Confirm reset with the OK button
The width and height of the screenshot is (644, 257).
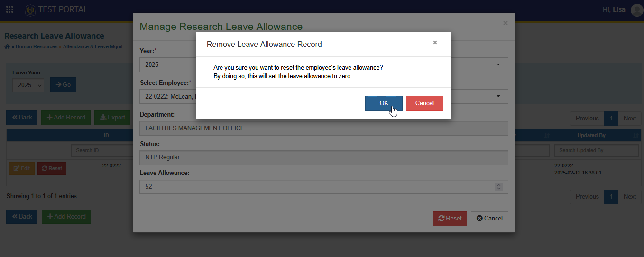click(x=384, y=103)
